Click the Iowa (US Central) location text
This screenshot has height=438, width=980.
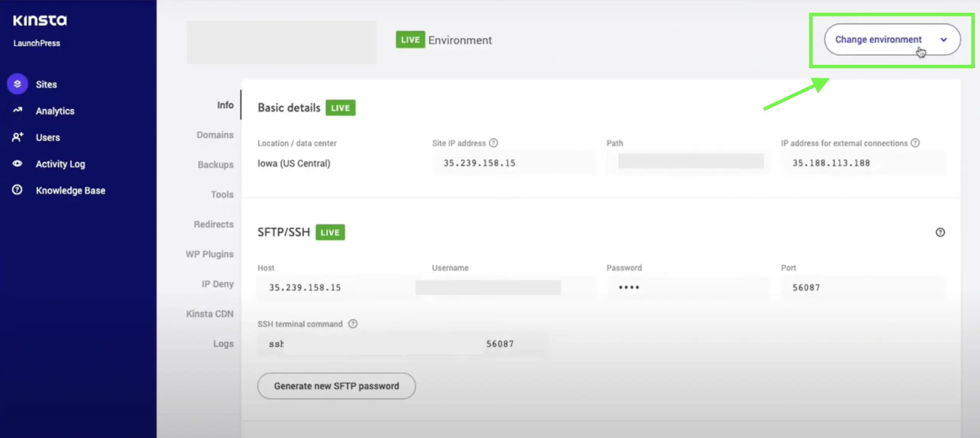pos(294,163)
